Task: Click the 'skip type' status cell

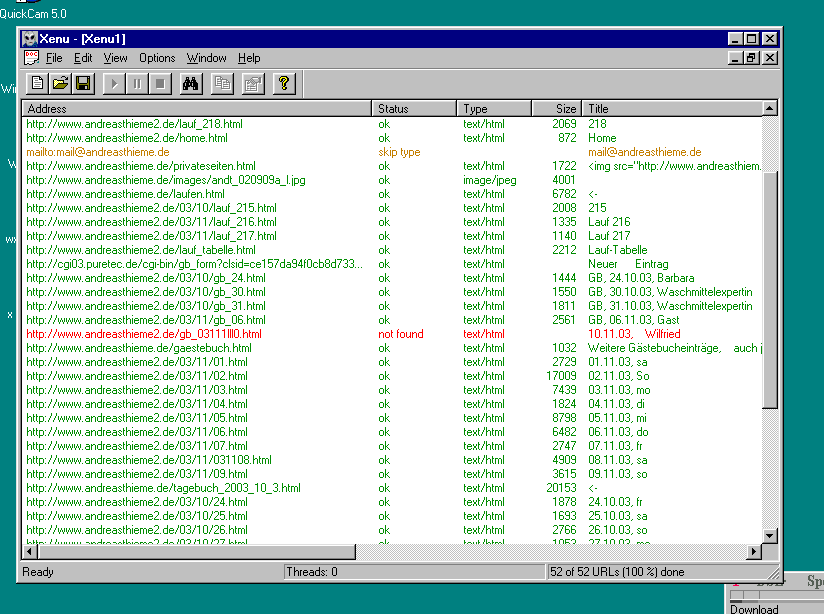Action: [x=399, y=152]
